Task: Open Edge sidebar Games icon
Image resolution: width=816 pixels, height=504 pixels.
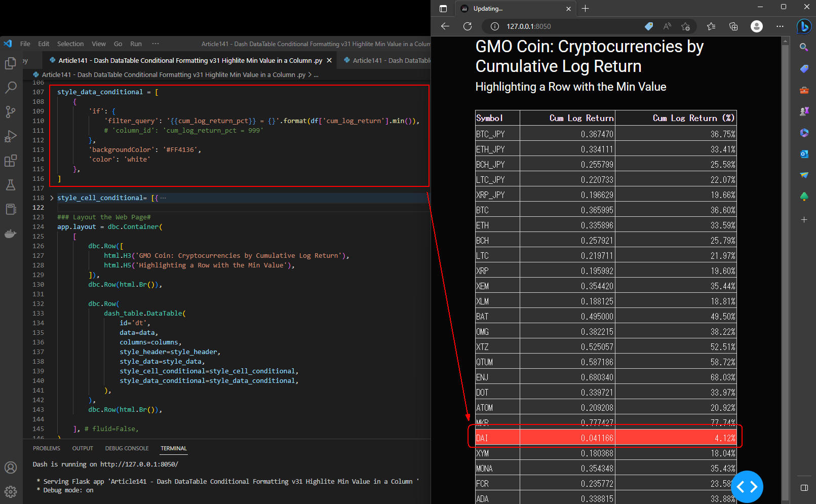Action: [x=804, y=111]
